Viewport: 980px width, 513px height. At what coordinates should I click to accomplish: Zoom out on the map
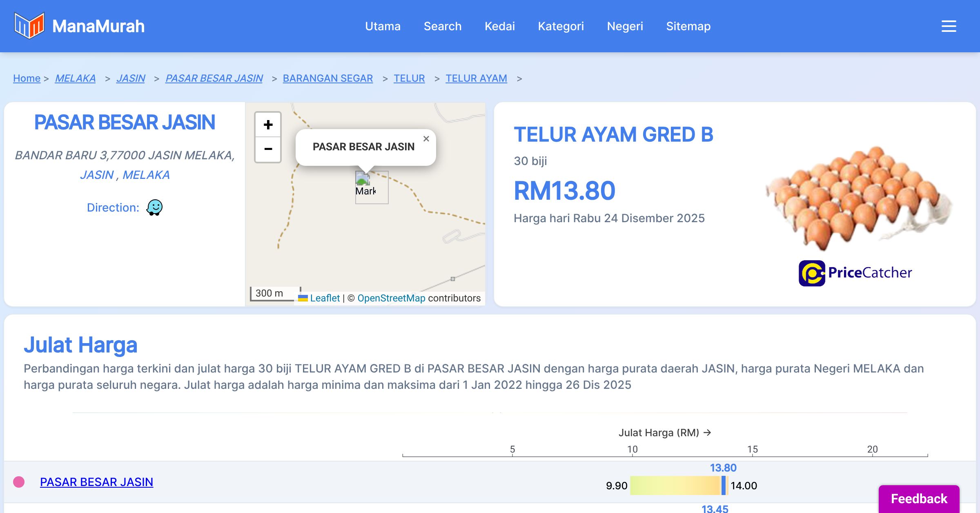coord(268,149)
